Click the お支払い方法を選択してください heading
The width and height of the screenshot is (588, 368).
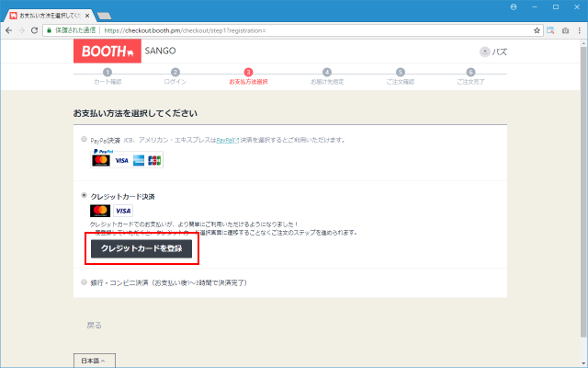coord(135,113)
